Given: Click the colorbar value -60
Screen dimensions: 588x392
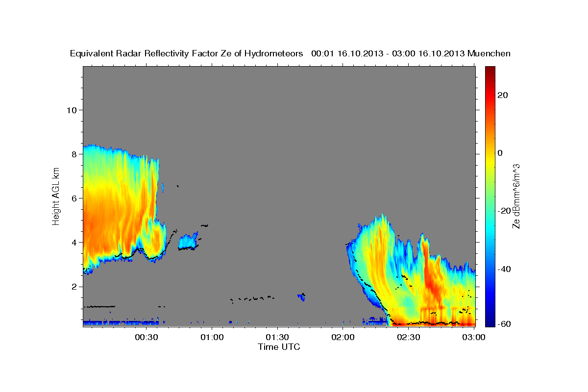Looking at the screenshot, I should click(x=504, y=323).
